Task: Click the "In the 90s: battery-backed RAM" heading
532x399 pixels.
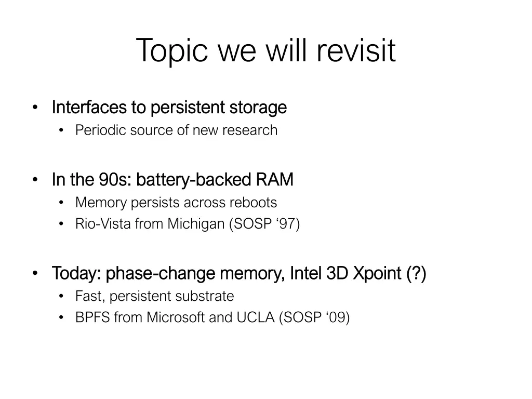Action: click(172, 180)
